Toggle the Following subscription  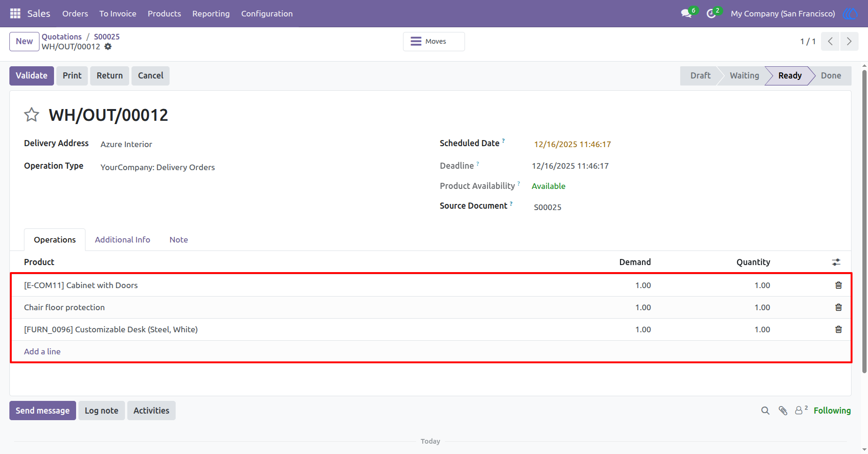coord(832,411)
